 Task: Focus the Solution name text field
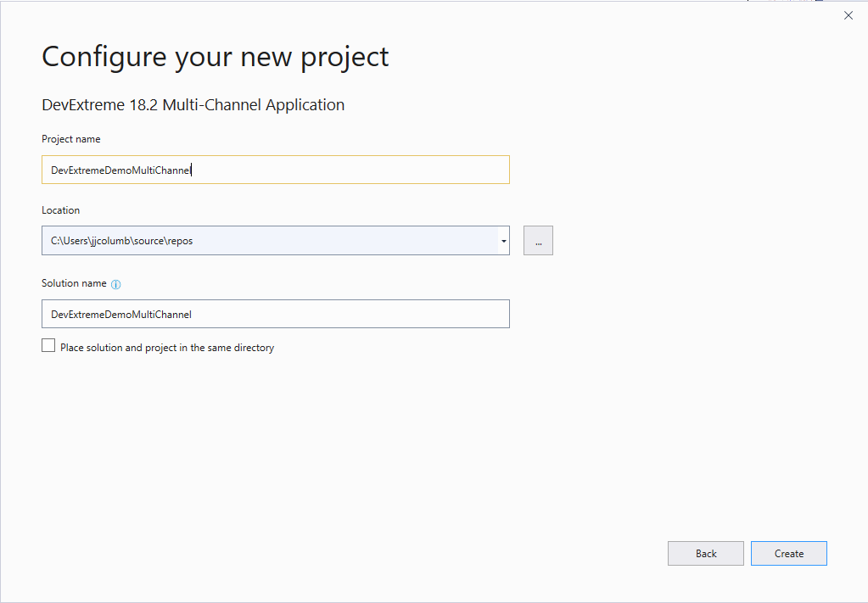click(x=276, y=314)
